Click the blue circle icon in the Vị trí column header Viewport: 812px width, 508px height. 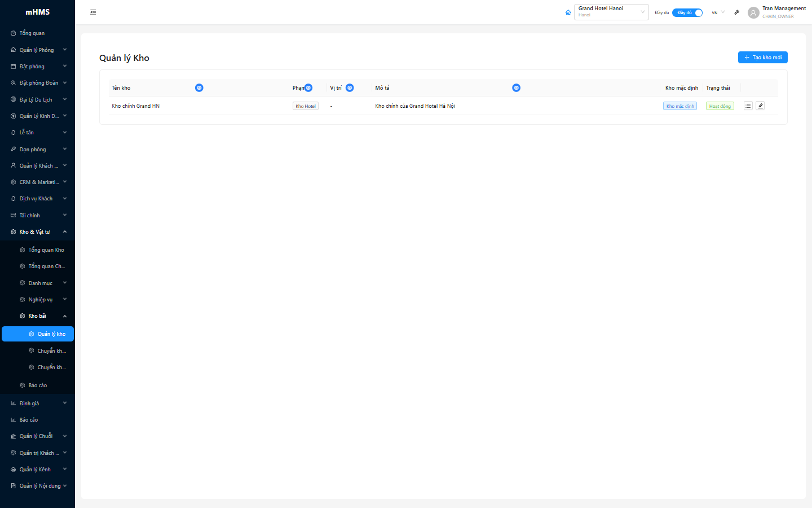tap(350, 87)
